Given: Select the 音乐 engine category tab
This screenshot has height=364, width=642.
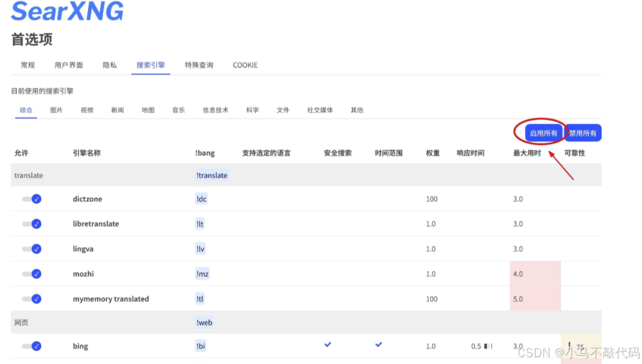Looking at the screenshot, I should coord(178,110).
